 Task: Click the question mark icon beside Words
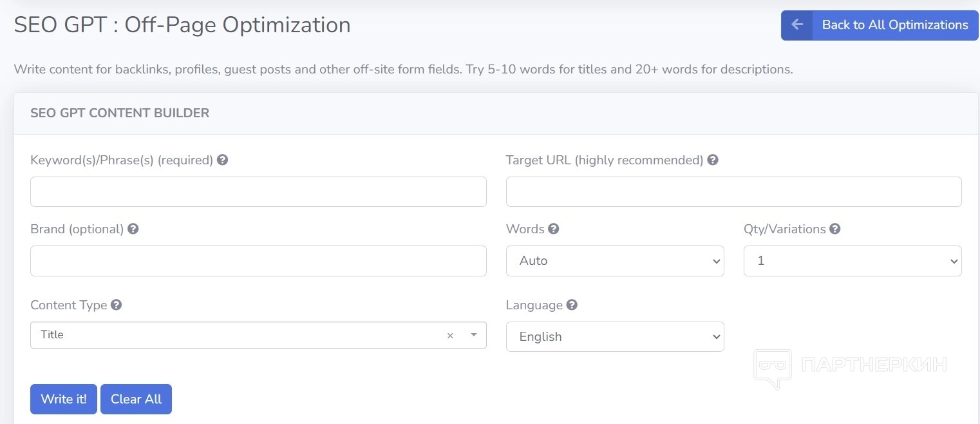click(x=553, y=229)
